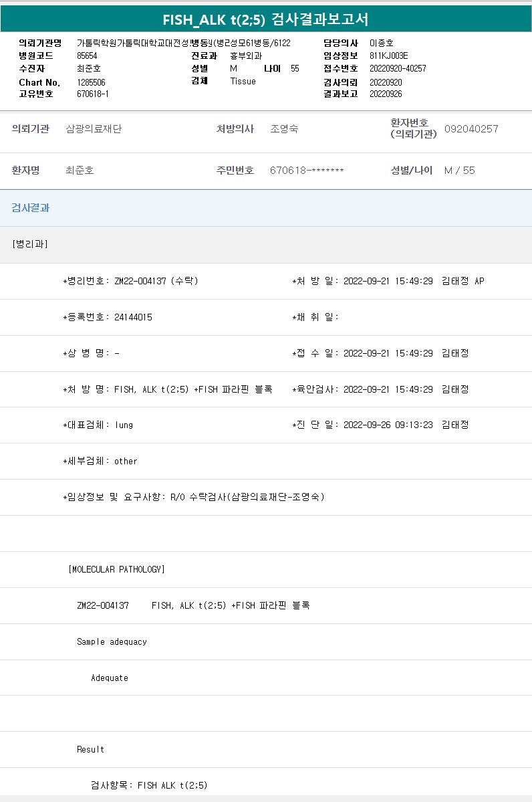Select the 병원코드 value 85654
Viewport: 532px width, 802px height.
coord(87,56)
